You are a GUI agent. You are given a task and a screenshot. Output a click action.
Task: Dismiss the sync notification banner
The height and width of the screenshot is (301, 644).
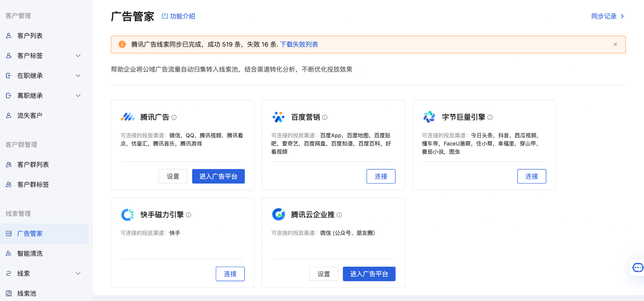615,44
